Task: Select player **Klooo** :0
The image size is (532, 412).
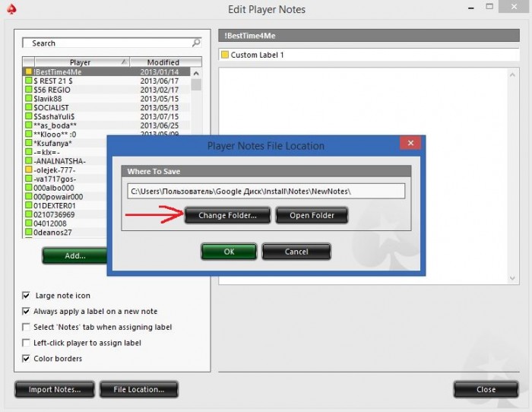Action: pos(106,134)
